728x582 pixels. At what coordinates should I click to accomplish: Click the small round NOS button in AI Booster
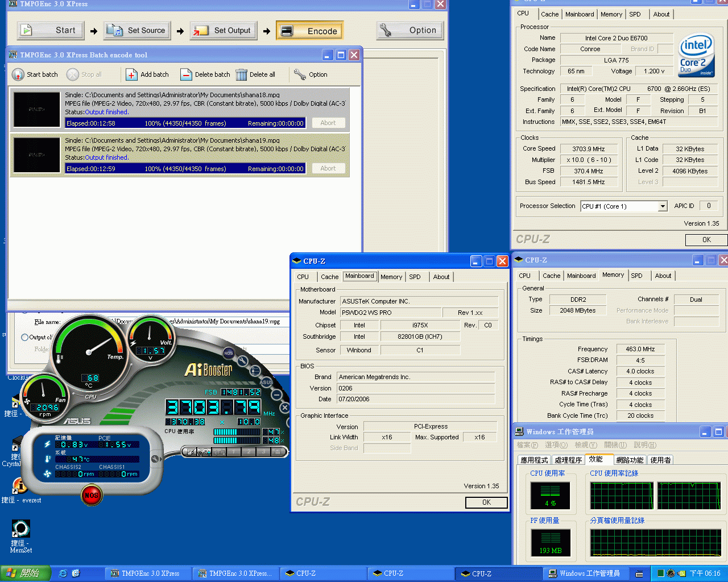click(x=228, y=353)
